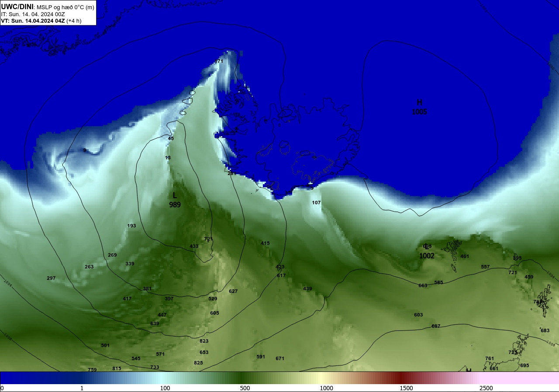The width and height of the screenshot is (559, 392).
Task: Select the map value 13
Action: pyautogui.click(x=168, y=158)
